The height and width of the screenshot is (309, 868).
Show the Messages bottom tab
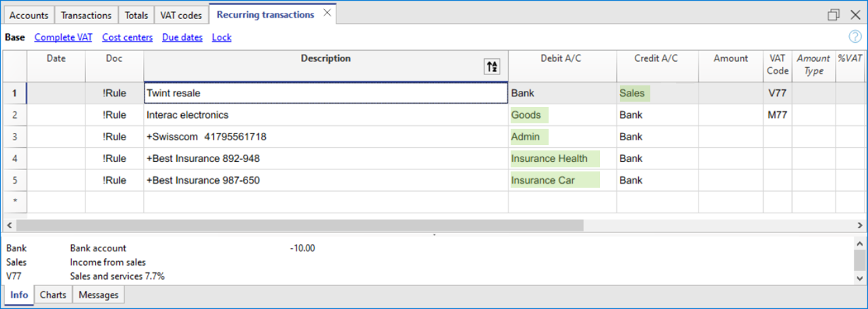(x=98, y=295)
